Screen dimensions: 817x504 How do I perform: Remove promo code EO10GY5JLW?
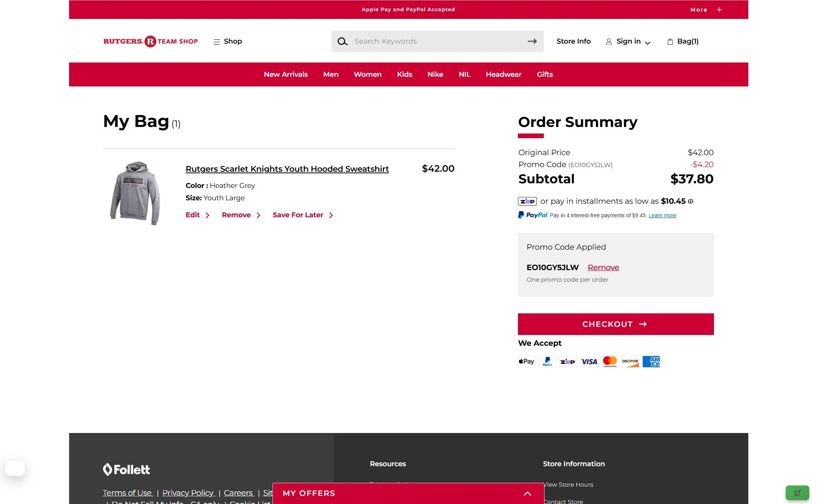[x=603, y=267]
